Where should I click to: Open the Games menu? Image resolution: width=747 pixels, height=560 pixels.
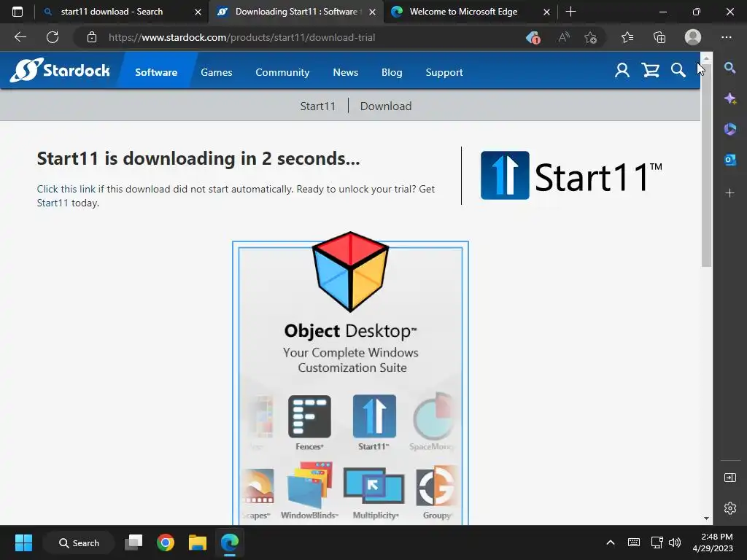pos(216,72)
